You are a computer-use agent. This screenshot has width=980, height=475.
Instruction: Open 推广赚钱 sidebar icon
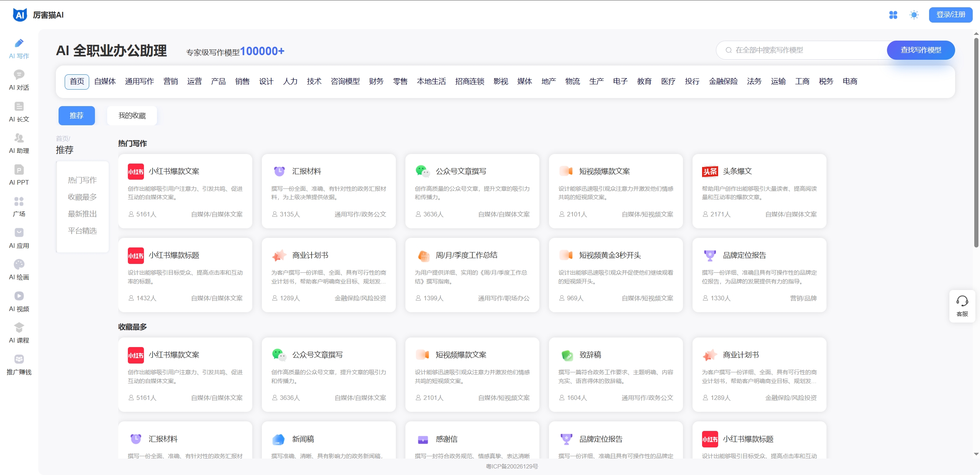19,359
